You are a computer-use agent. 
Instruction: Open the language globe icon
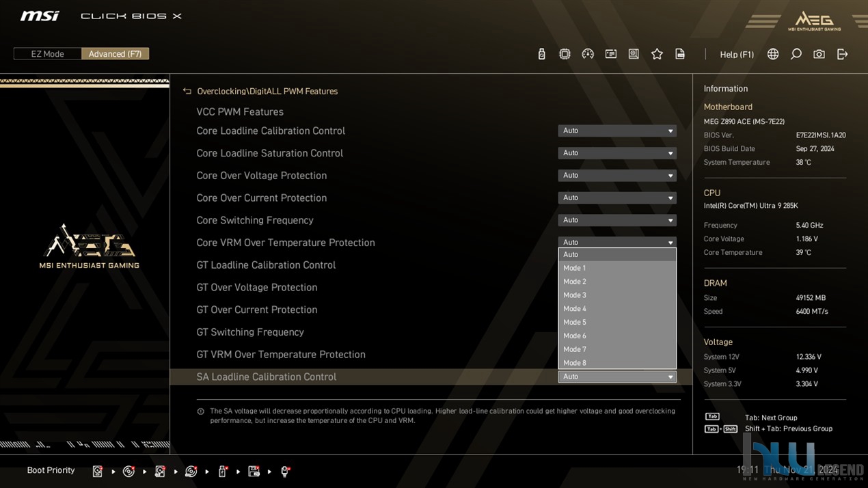click(x=773, y=54)
